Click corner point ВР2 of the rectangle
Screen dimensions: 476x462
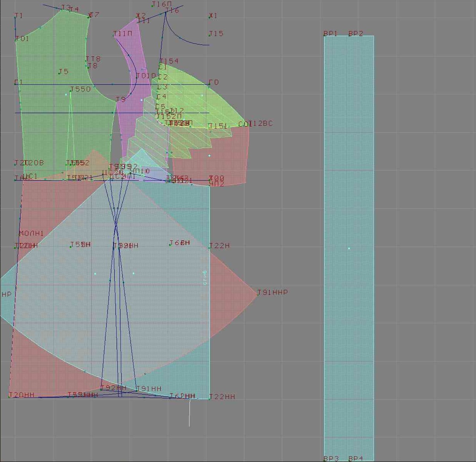pyautogui.click(x=374, y=36)
